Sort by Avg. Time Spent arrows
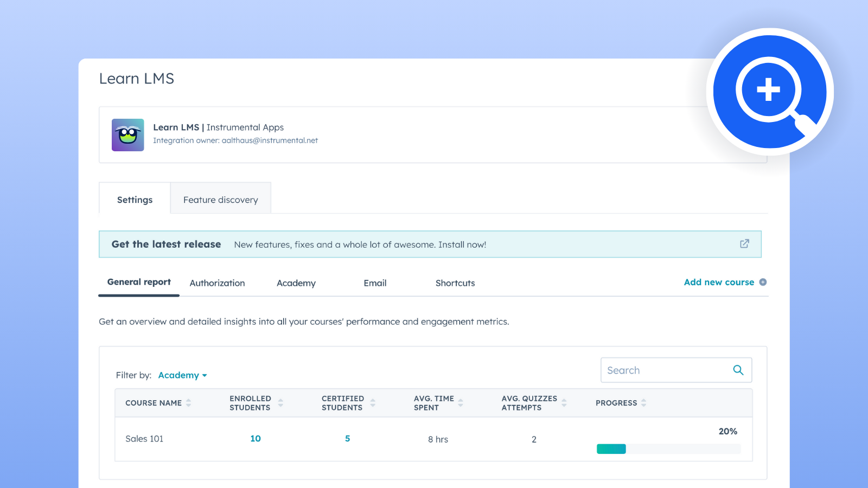This screenshot has height=488, width=868. click(461, 403)
